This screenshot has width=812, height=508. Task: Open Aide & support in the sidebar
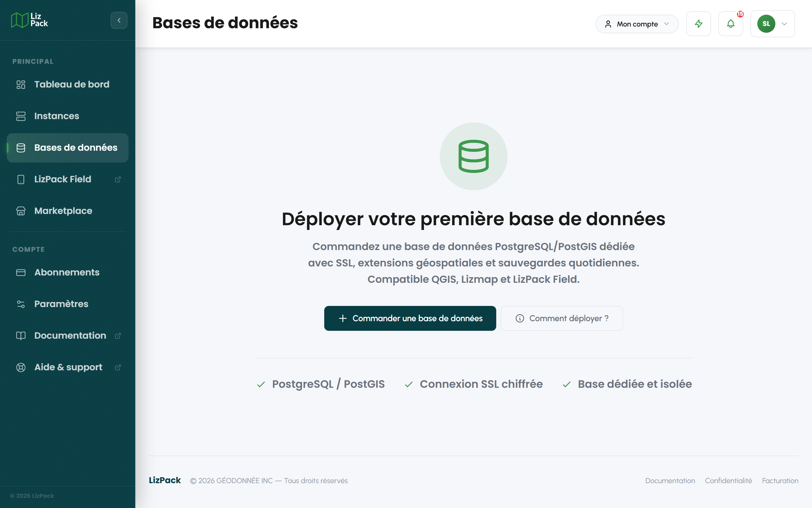coord(67,367)
